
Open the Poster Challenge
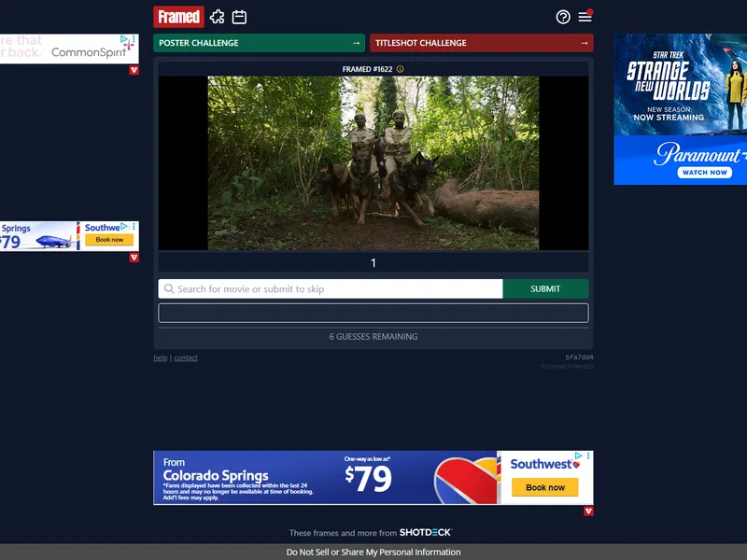(260, 43)
